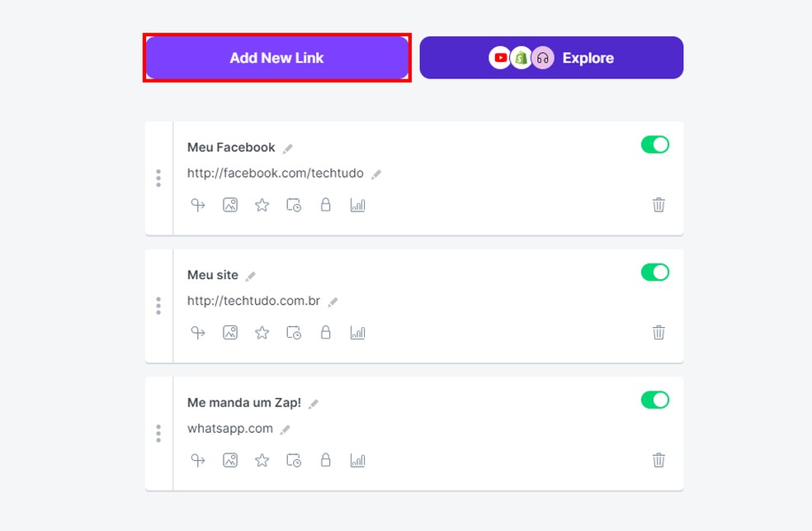Select the Shopify icon inside Explore button

coord(521,58)
